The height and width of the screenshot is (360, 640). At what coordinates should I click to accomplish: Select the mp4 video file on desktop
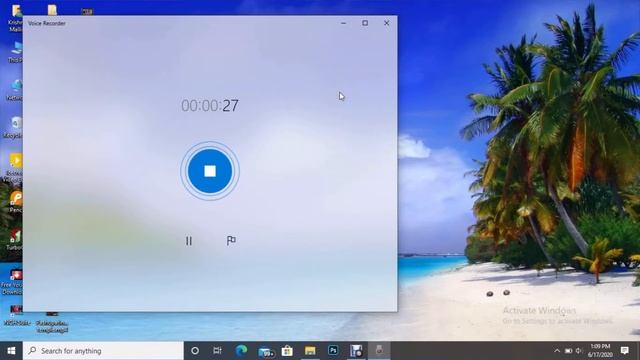click(52, 322)
